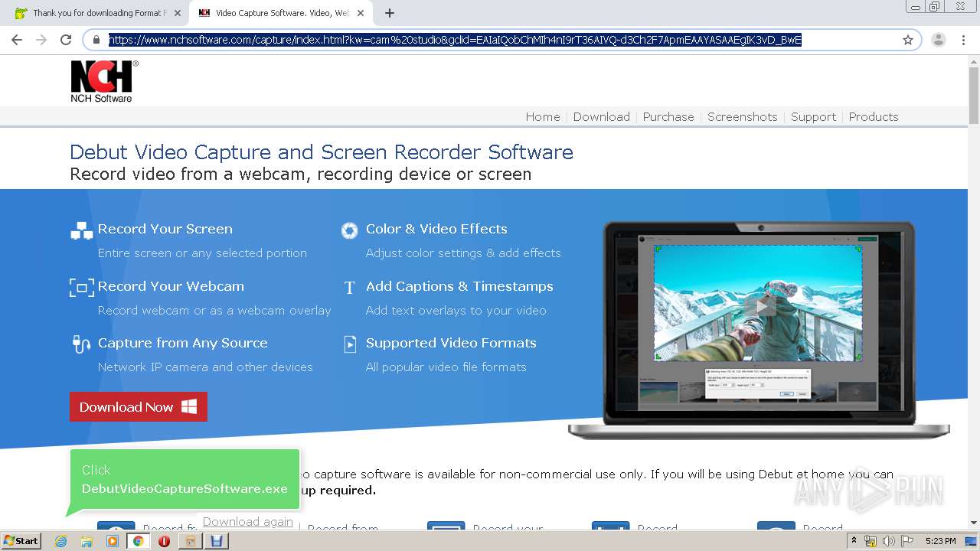This screenshot has height=551, width=980.
Task: Open File Explorer folder in taskbar
Action: coord(87,541)
